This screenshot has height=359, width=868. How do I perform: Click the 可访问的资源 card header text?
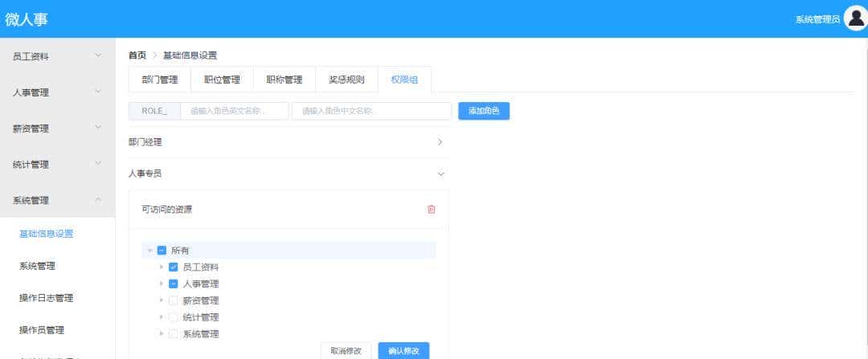pyautogui.click(x=167, y=210)
